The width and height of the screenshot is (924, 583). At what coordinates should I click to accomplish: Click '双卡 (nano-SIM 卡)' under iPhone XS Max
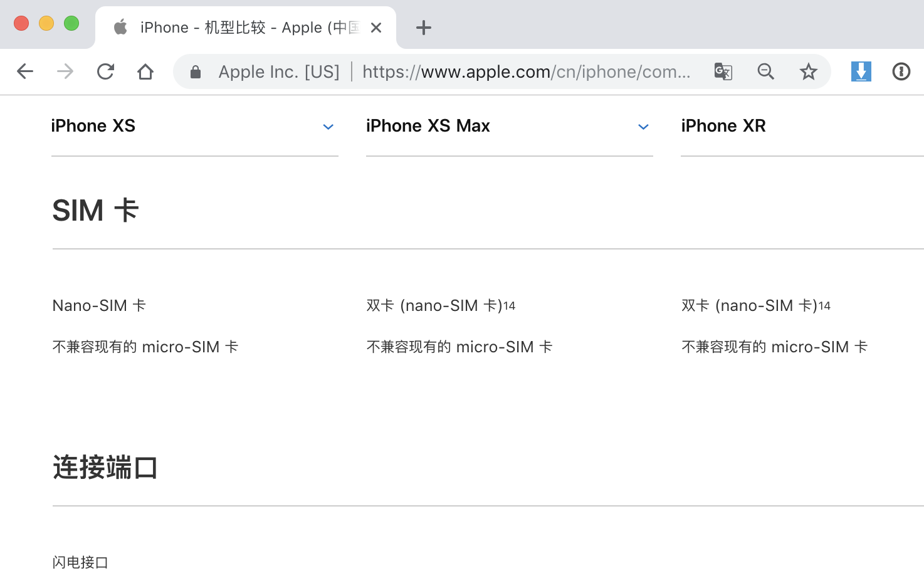pos(435,306)
